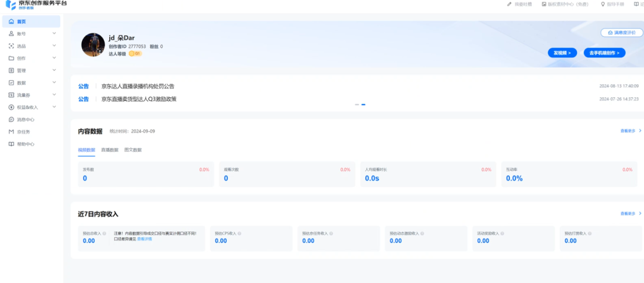Expand the 数据 menu chevron

tap(54, 82)
